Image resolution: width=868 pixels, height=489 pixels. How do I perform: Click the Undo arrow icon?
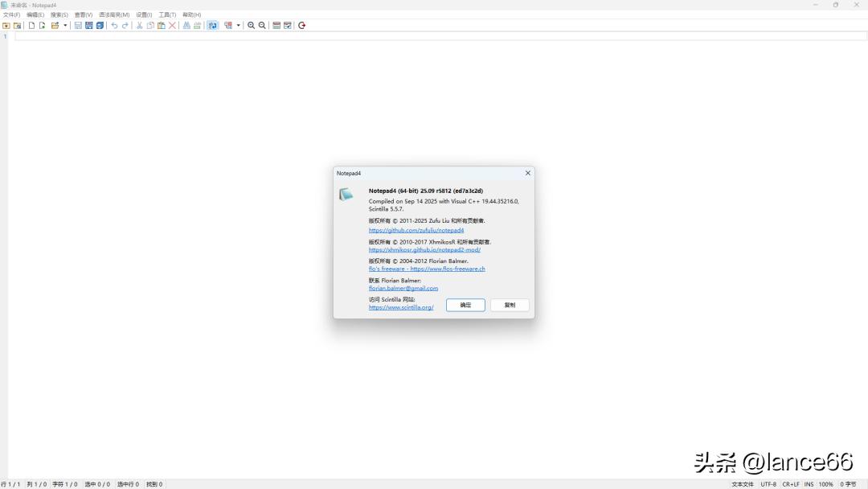click(114, 26)
